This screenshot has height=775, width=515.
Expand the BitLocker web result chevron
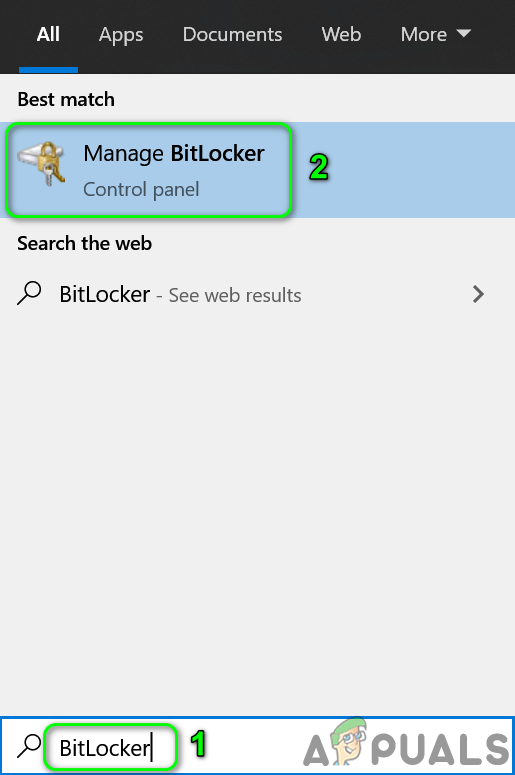478,294
